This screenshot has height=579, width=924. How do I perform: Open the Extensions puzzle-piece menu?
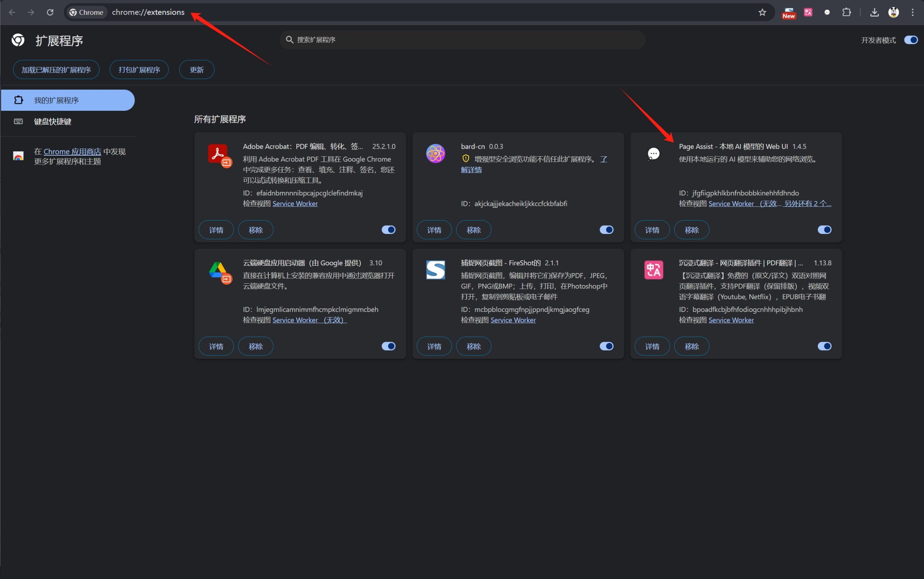coord(846,12)
